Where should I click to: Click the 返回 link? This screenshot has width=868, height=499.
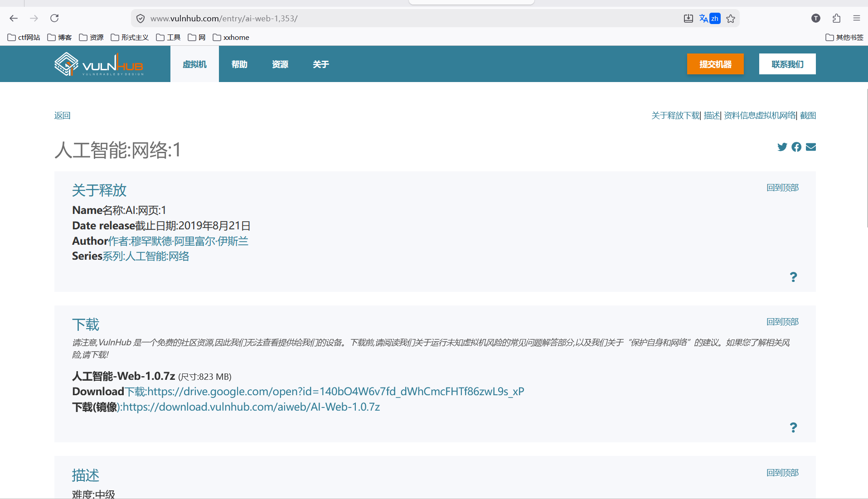click(x=63, y=116)
